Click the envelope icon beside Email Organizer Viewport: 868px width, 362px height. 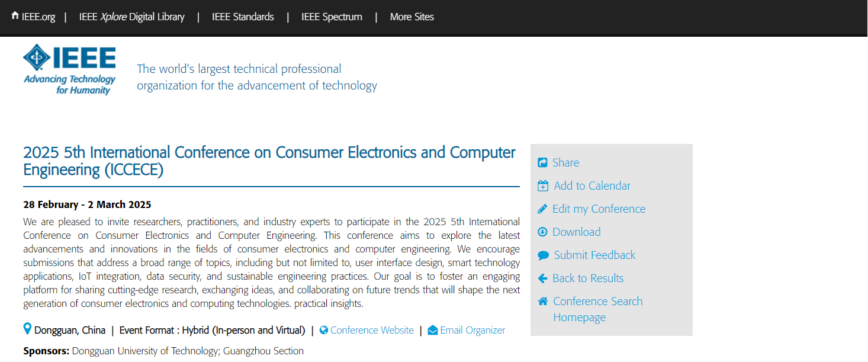[433, 330]
